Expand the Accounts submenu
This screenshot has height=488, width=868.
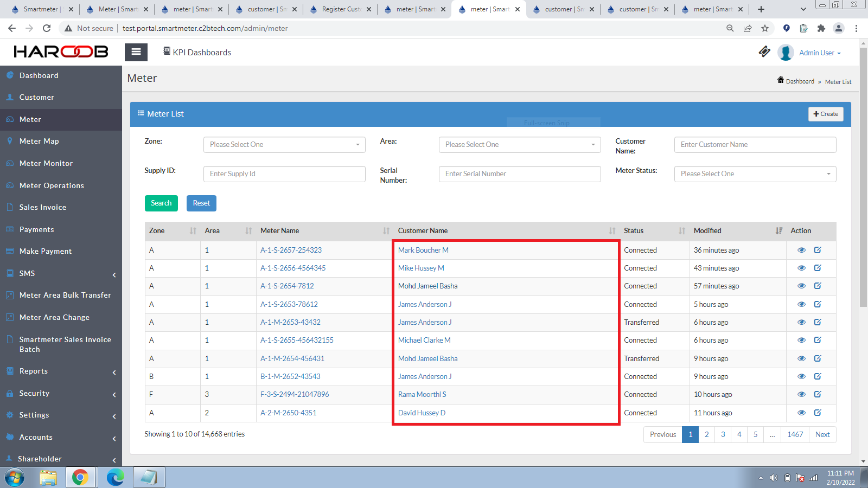61,437
